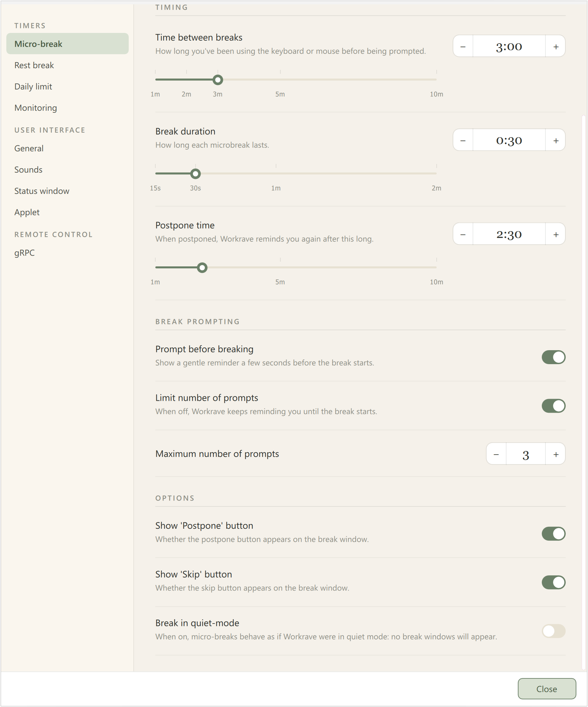Decrease Postpone time with minus button

click(x=463, y=234)
